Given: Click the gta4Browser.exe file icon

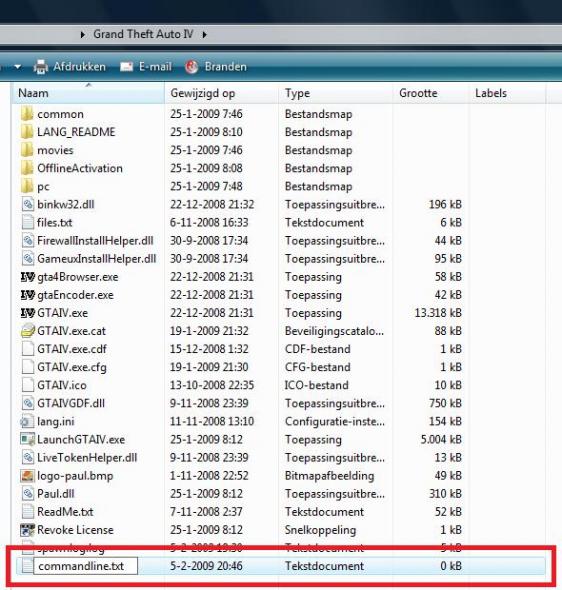Looking at the screenshot, I should pyautogui.click(x=27, y=277).
